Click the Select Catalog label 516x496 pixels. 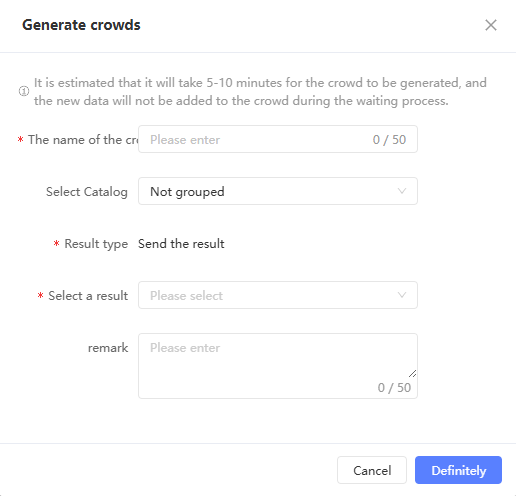tap(87, 192)
